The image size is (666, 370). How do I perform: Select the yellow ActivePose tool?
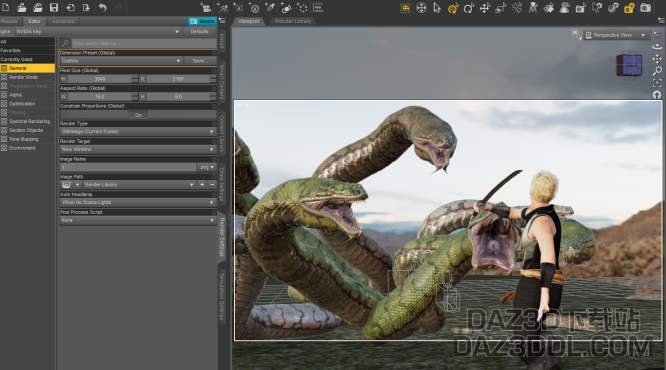(453, 8)
